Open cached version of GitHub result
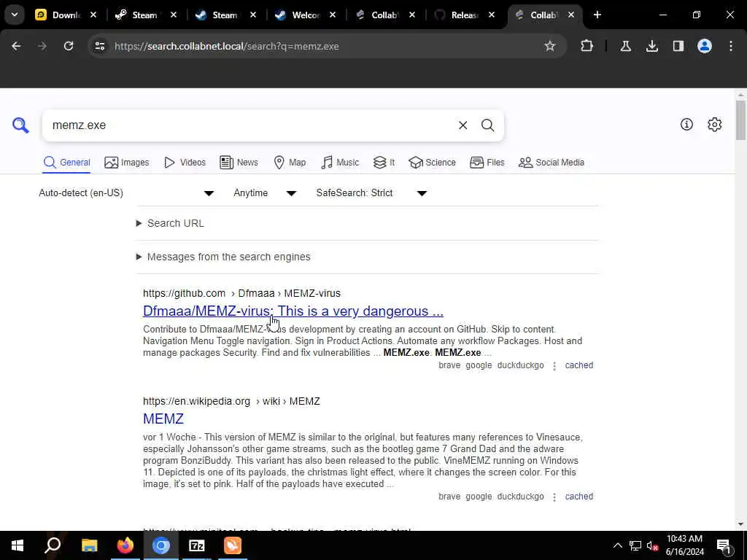Screen dimensions: 747x560 [x=578, y=365]
